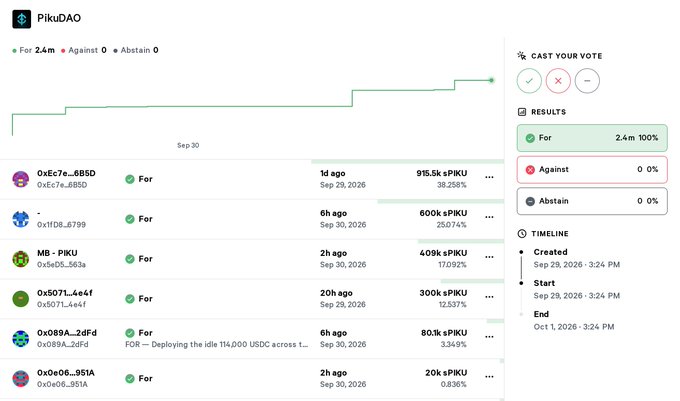This screenshot has height=401, width=680.
Task: Select the For result bar
Action: [592, 138]
